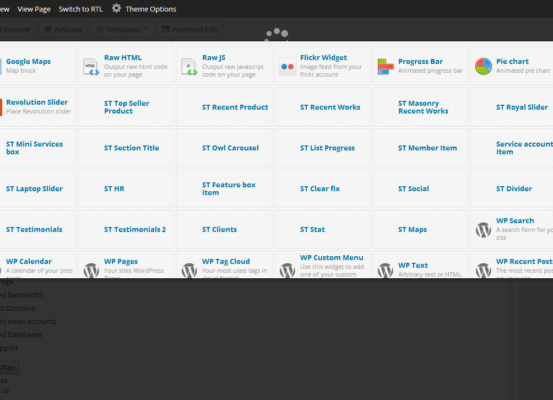Screen dimensions: 553x400
Task: Click the Raw HTML file icon
Action: click(91, 67)
